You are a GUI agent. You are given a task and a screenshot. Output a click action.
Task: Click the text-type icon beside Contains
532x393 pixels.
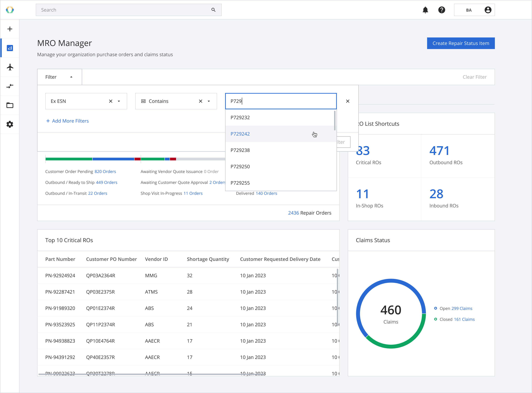(x=143, y=101)
